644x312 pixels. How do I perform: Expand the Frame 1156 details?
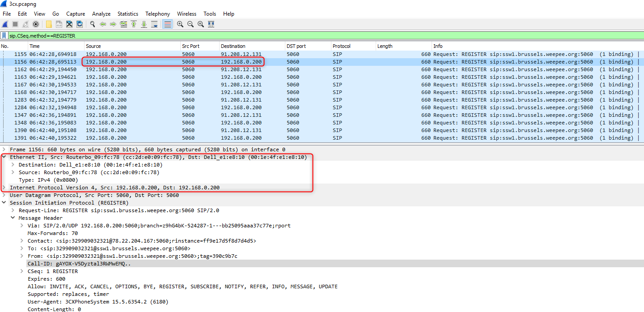tap(4, 150)
